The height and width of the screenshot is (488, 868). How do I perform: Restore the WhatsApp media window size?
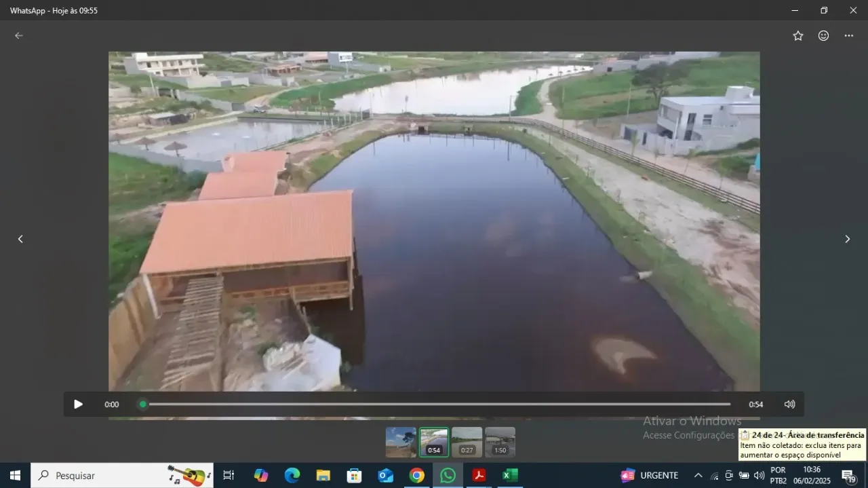coord(824,10)
